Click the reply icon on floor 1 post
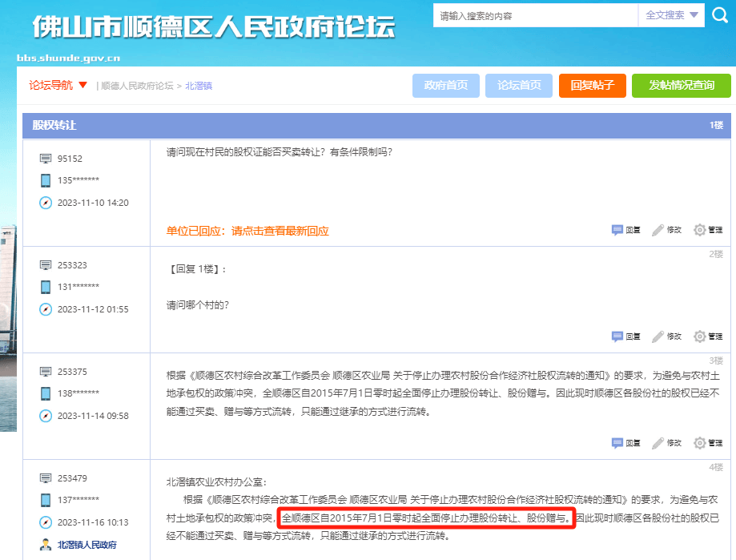Screen dimensions: 736x560 (x=617, y=230)
